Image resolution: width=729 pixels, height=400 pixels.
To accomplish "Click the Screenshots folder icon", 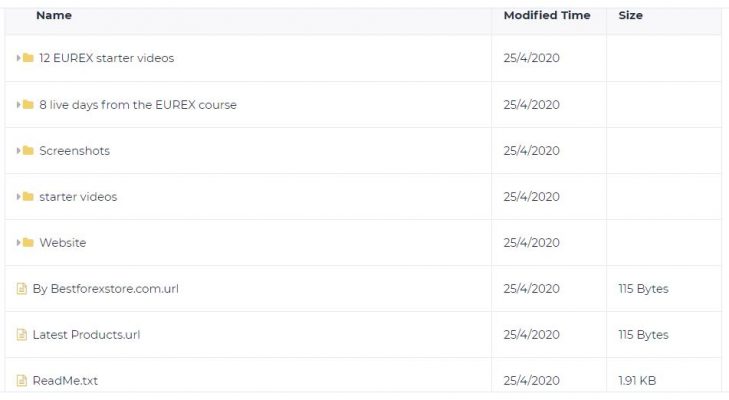I will [28, 150].
